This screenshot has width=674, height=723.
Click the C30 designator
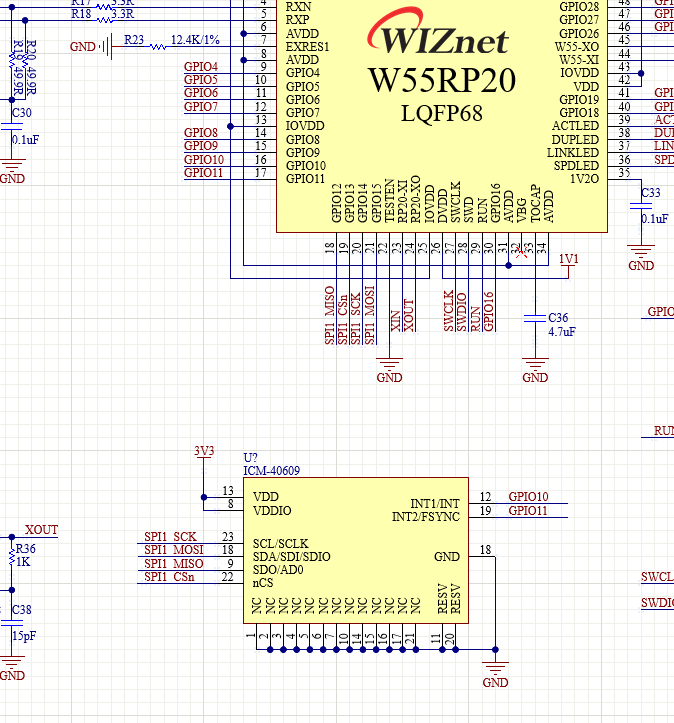coord(22,113)
